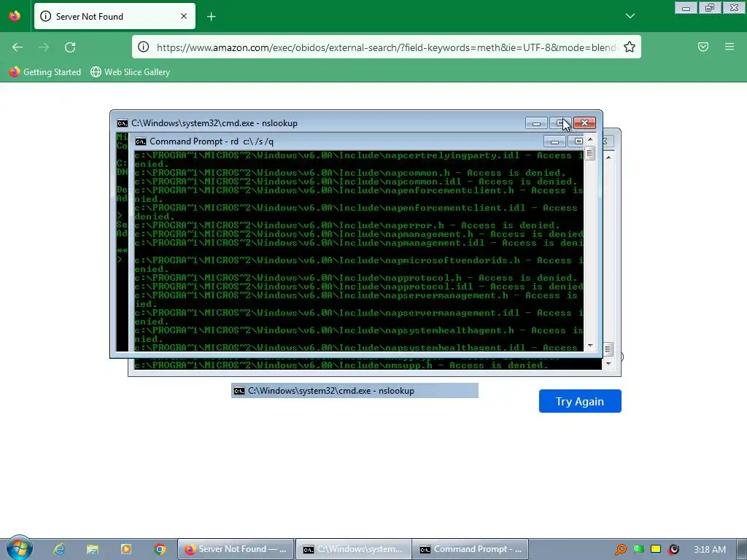Click the scrollbar thumb in the nslookup window
The image size is (747, 560).
click(589, 153)
